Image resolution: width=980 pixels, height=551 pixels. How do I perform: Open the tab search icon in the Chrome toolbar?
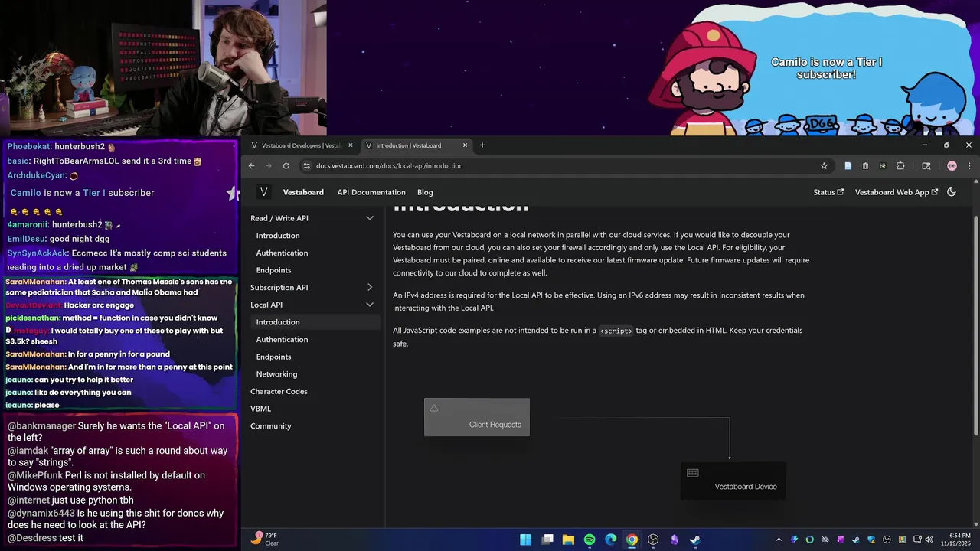coord(926,165)
